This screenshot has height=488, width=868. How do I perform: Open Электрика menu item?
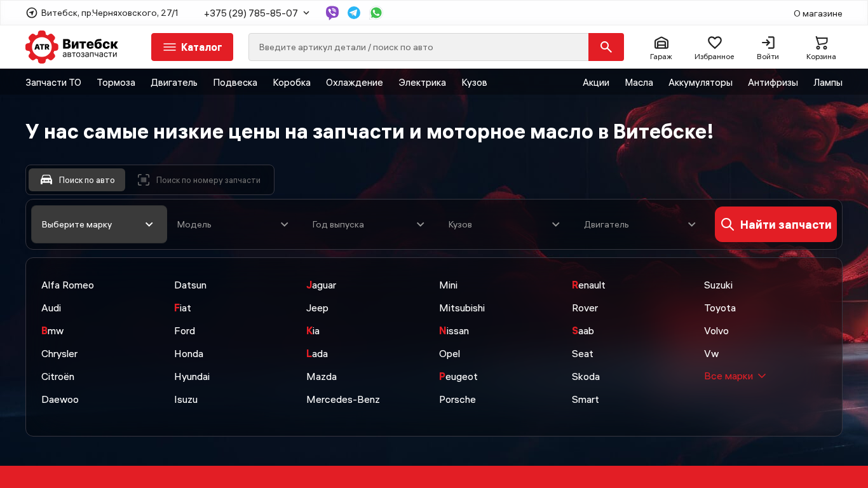coord(422,82)
